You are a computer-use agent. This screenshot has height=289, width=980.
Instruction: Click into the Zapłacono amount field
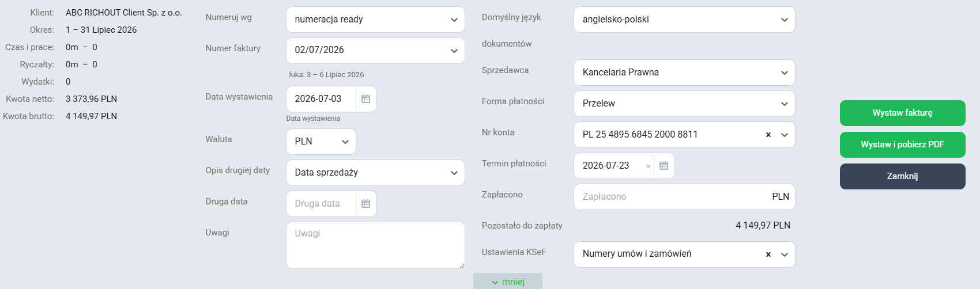coord(684,197)
